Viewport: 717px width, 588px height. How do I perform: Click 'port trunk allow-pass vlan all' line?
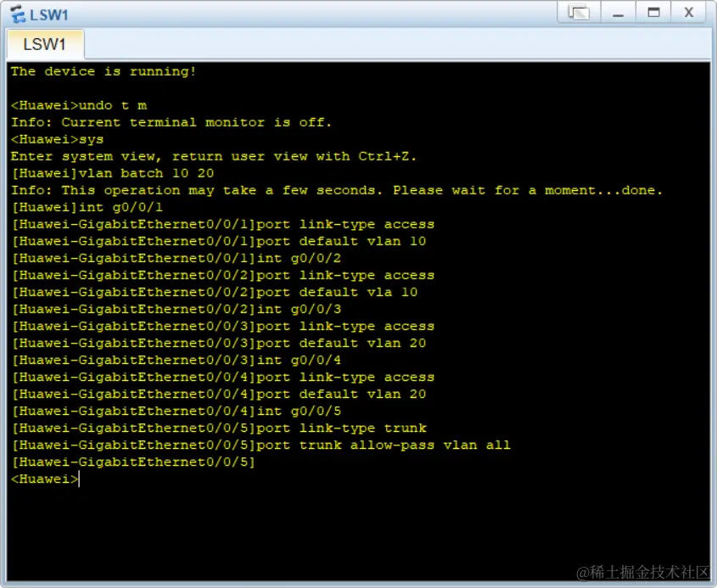point(260,445)
